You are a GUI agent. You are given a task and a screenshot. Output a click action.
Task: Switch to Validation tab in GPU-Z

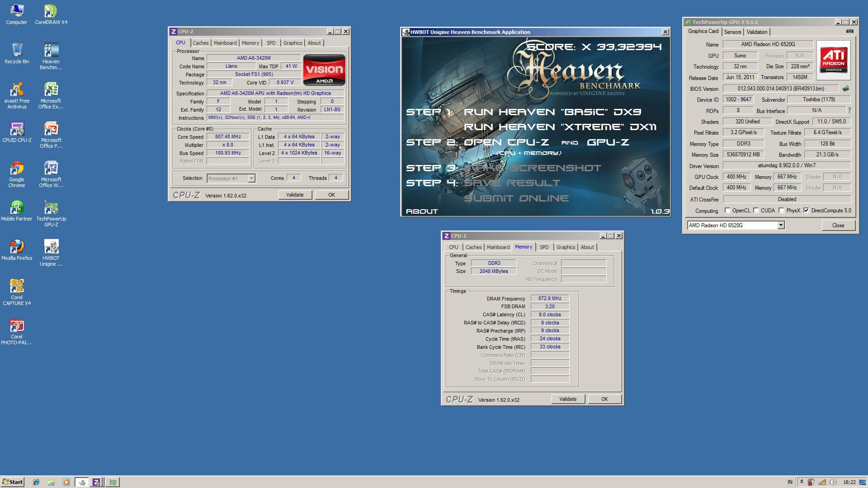(757, 32)
